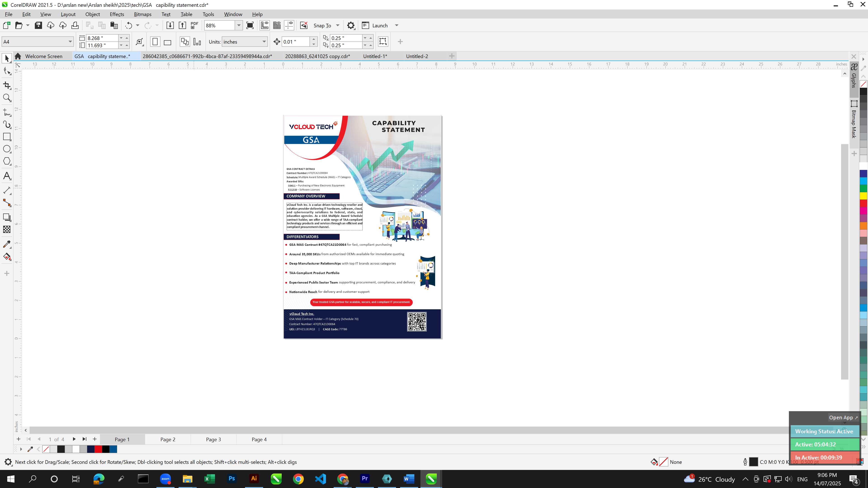The height and width of the screenshot is (488, 868).
Task: Toggle Show Grid button
Action: click(277, 25)
